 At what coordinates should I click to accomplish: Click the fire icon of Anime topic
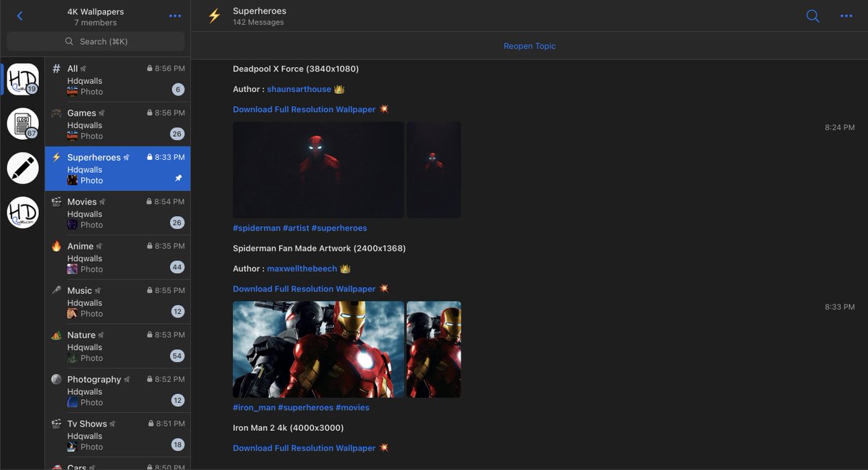pyautogui.click(x=56, y=246)
